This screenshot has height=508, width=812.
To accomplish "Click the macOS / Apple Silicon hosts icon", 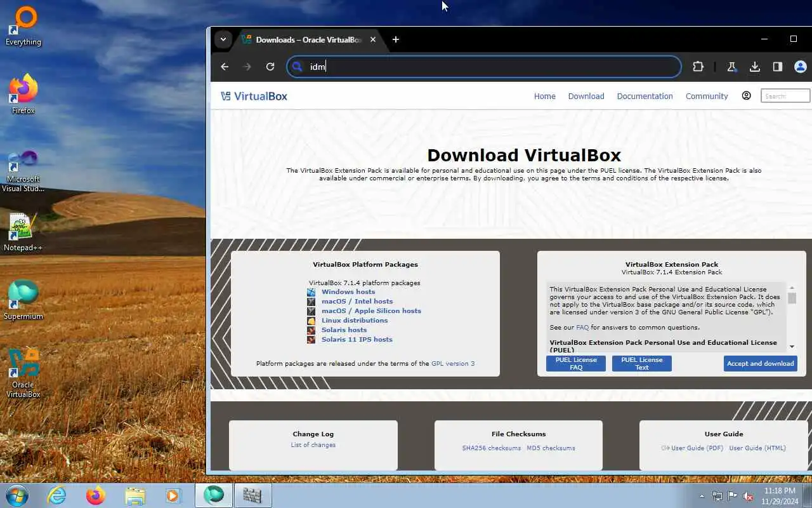I will click(x=311, y=311).
